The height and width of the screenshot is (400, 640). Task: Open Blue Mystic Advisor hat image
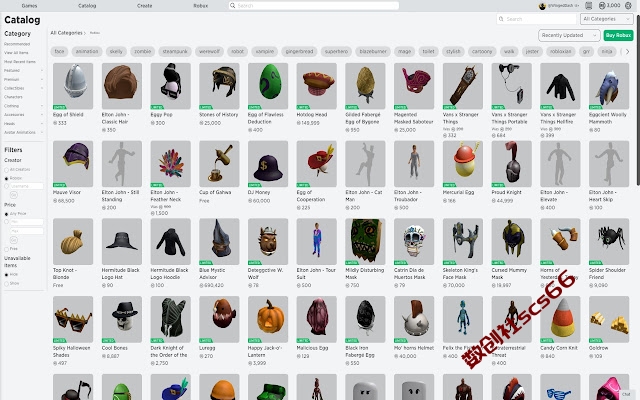(x=219, y=242)
